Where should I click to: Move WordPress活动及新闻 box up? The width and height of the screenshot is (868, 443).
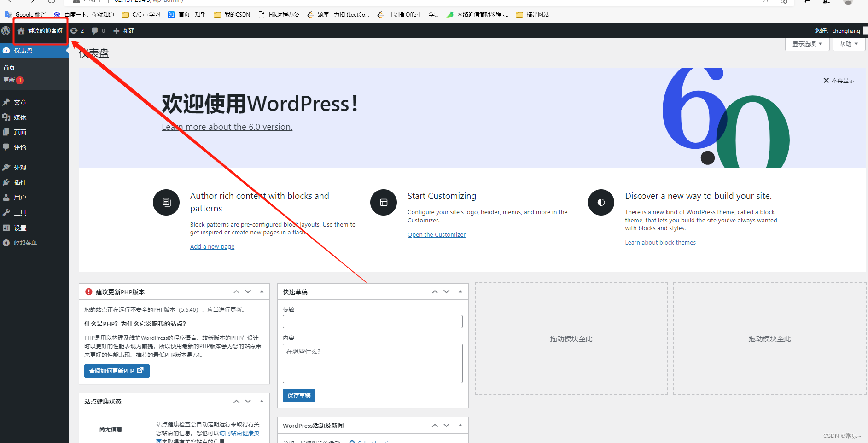[x=435, y=426]
